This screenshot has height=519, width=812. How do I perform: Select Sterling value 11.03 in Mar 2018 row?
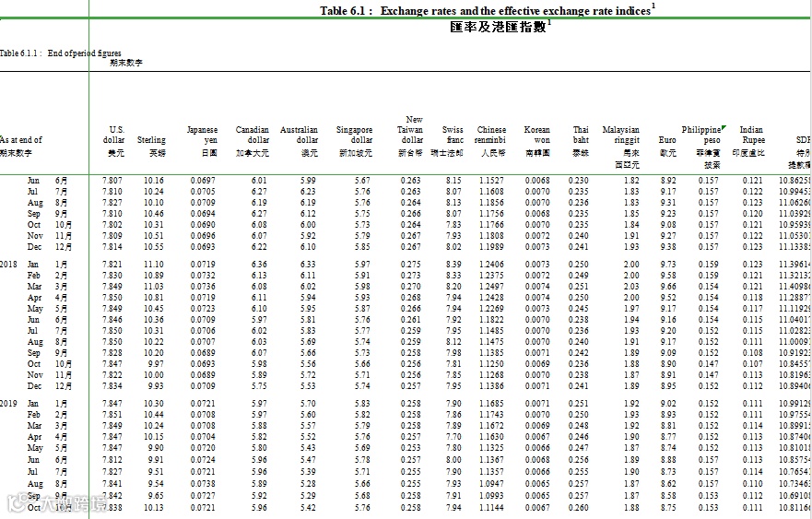[x=154, y=287]
